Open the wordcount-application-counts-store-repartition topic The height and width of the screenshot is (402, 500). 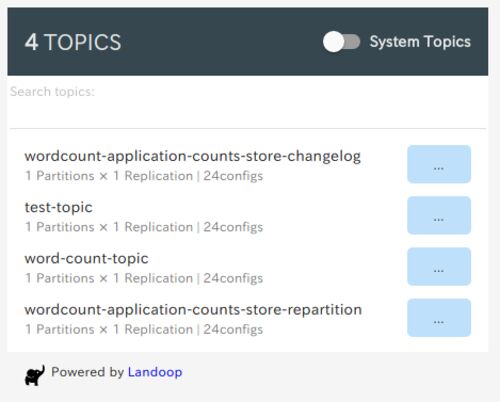click(x=193, y=310)
